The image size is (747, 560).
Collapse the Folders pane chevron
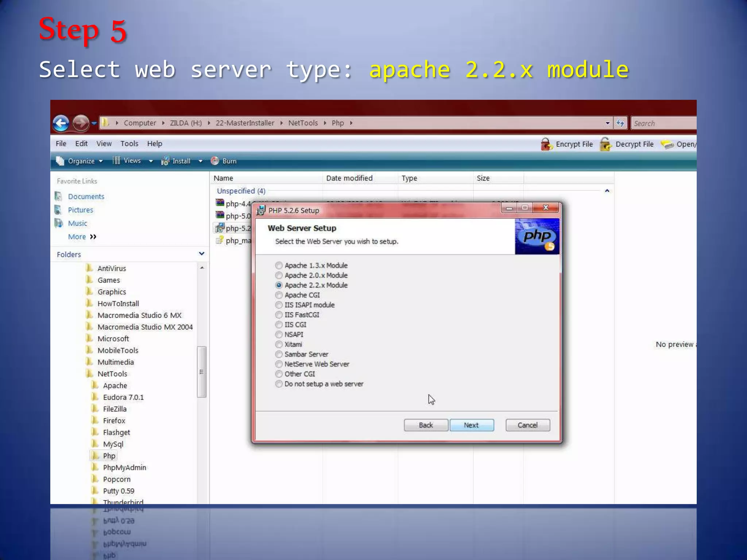pyautogui.click(x=202, y=253)
